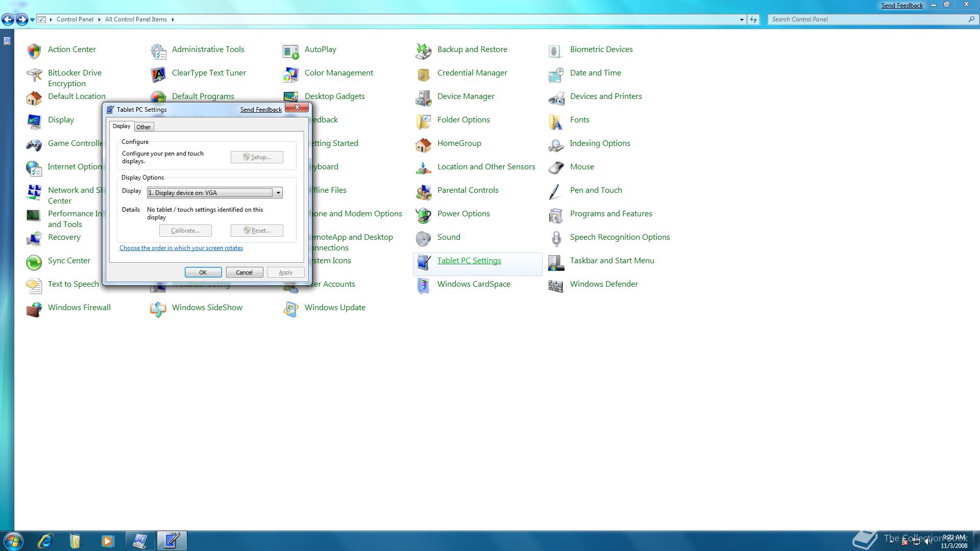
Task: Click the screen rotation order link
Action: pos(181,248)
